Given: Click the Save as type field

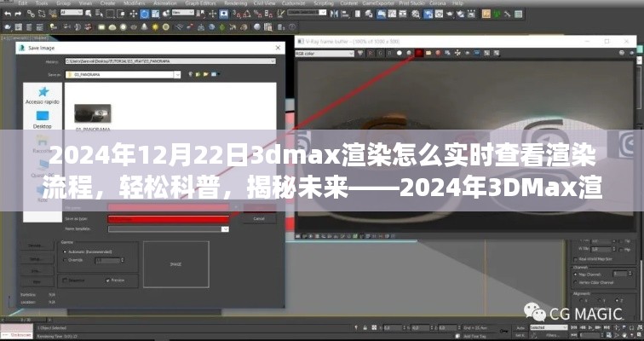Looking at the screenshot, I should click(x=167, y=219).
